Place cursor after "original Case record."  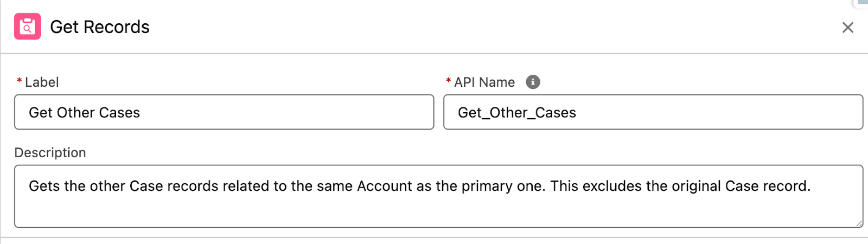coord(812,187)
